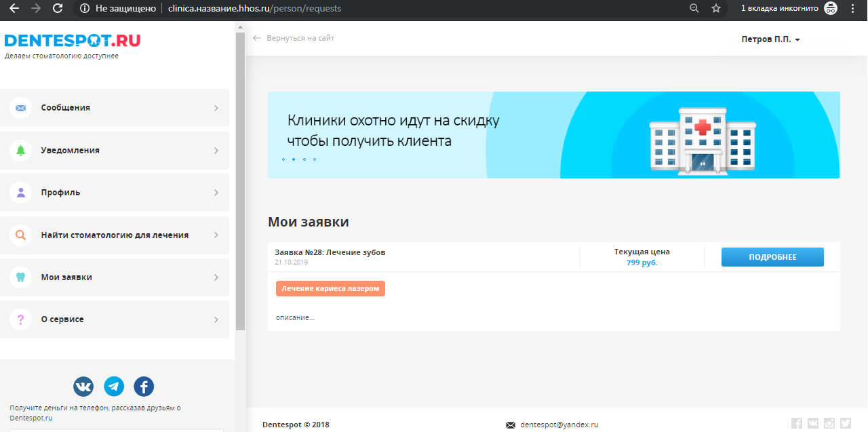Bookmark this page with star icon
This screenshot has width=868, height=432.
715,8
